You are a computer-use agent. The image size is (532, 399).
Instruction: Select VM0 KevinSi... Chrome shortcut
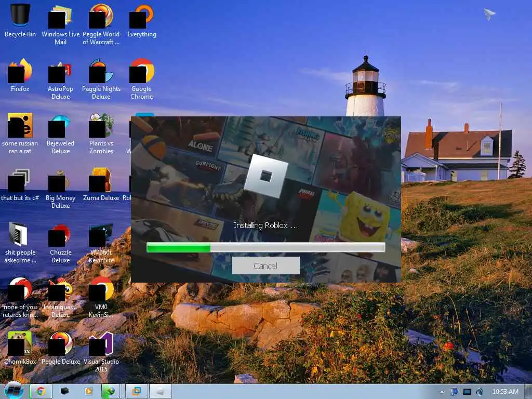coord(101,297)
